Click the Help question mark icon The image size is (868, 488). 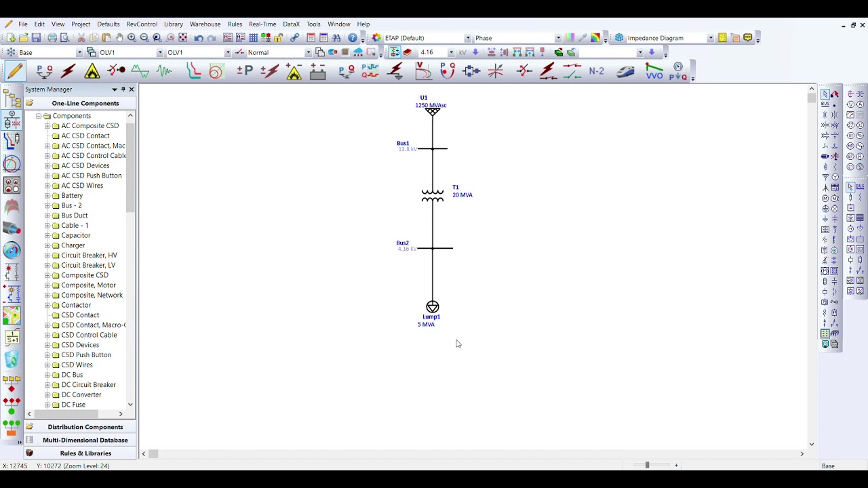click(x=353, y=38)
